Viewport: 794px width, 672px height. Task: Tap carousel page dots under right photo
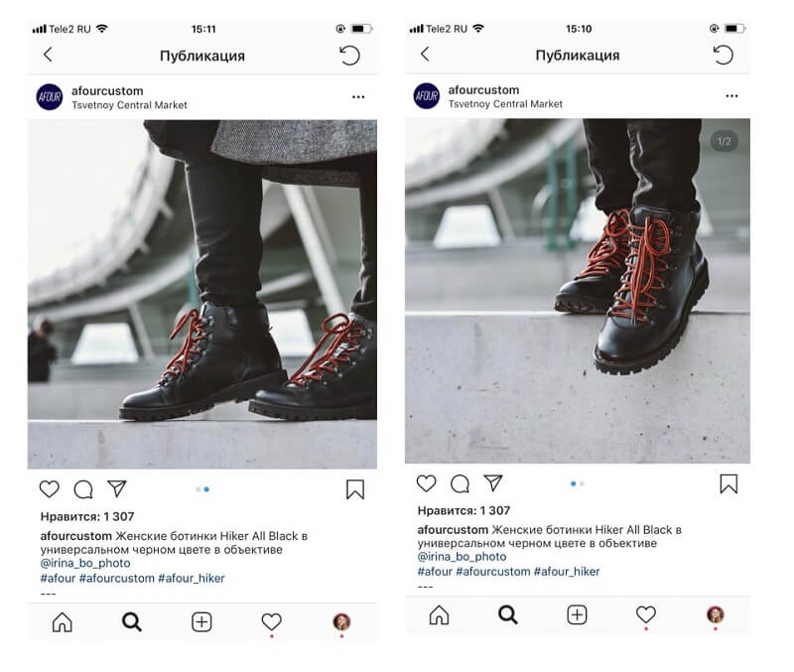578,483
